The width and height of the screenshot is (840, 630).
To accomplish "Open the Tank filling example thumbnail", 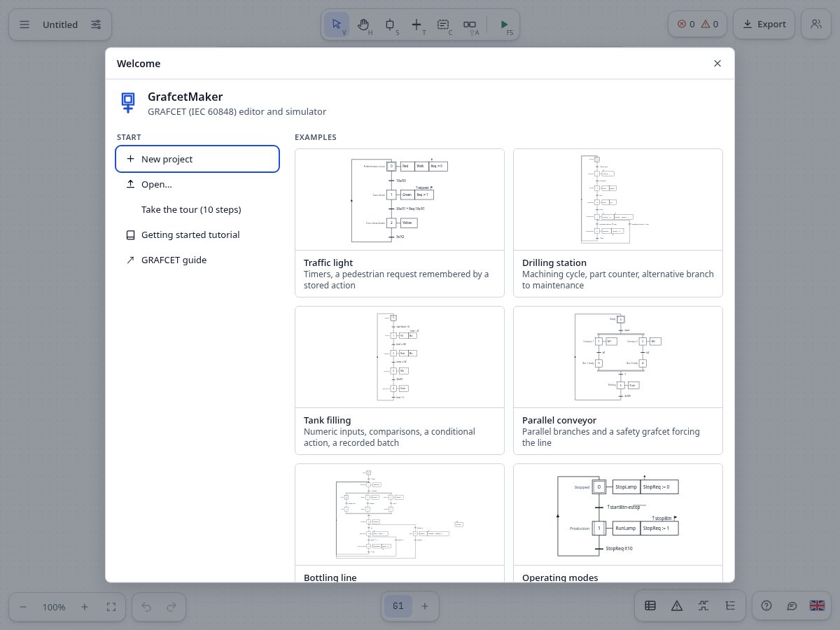I will pos(400,357).
